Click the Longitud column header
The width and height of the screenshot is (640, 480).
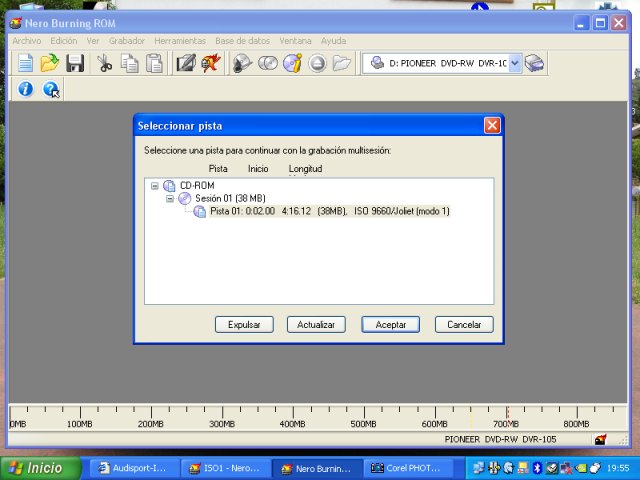click(305, 169)
